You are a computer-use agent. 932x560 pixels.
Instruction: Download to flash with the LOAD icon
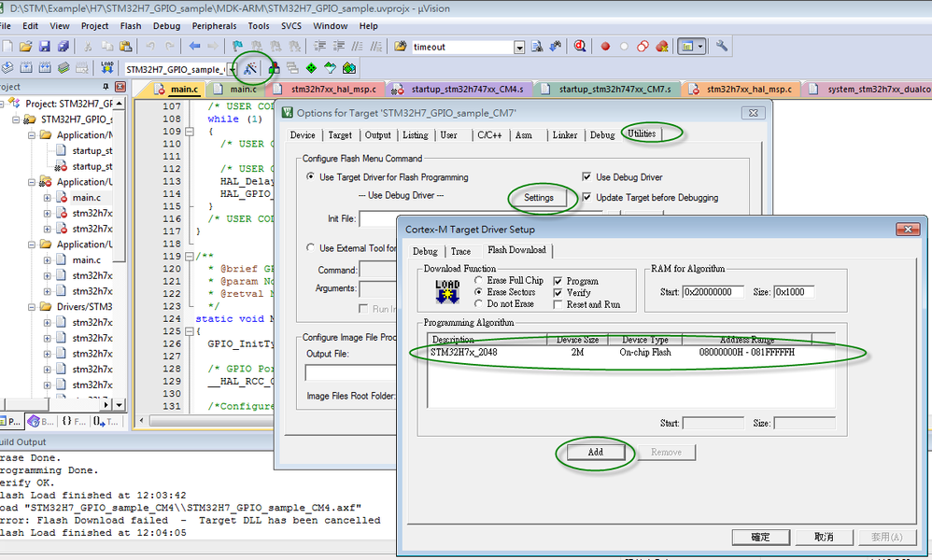107,68
